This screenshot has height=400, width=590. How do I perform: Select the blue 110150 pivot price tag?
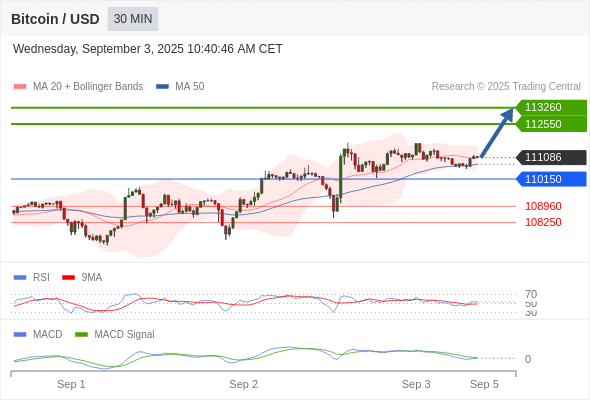coord(551,179)
